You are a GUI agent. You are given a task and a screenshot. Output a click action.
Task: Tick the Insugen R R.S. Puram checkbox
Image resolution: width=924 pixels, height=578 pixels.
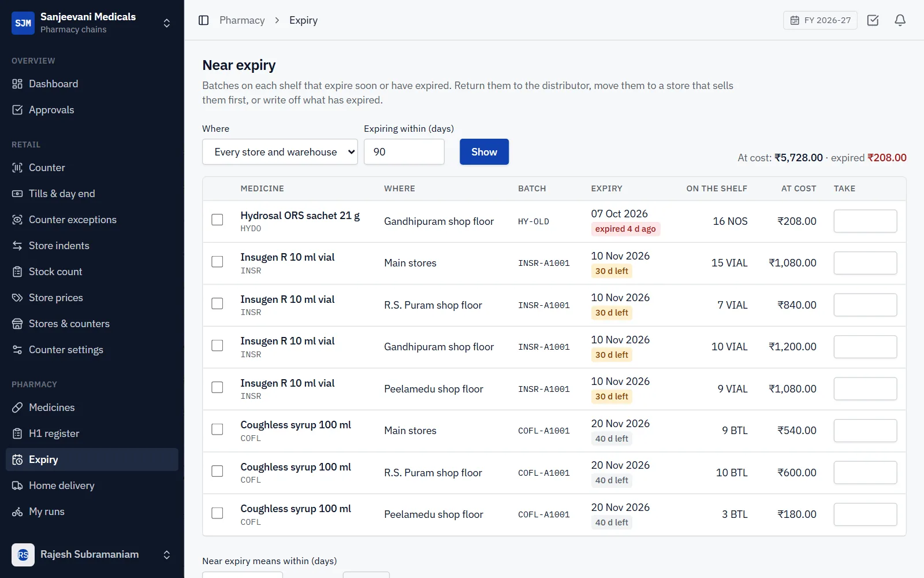[x=217, y=303]
